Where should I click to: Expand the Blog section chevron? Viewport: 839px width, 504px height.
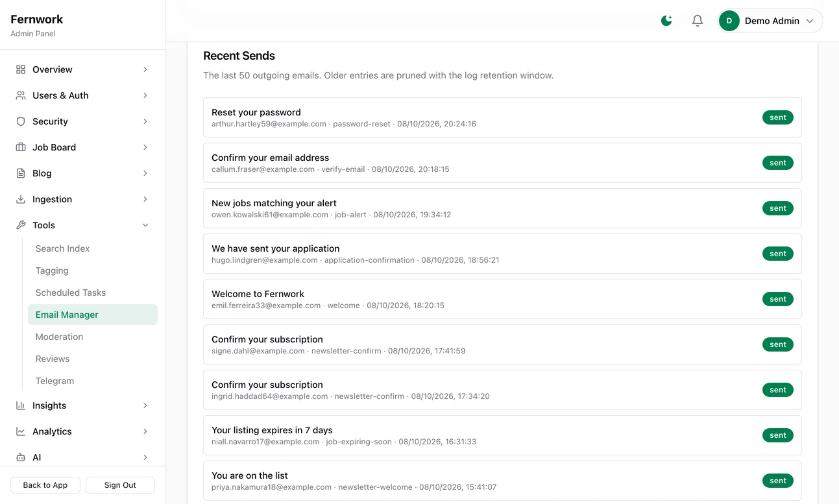point(145,173)
